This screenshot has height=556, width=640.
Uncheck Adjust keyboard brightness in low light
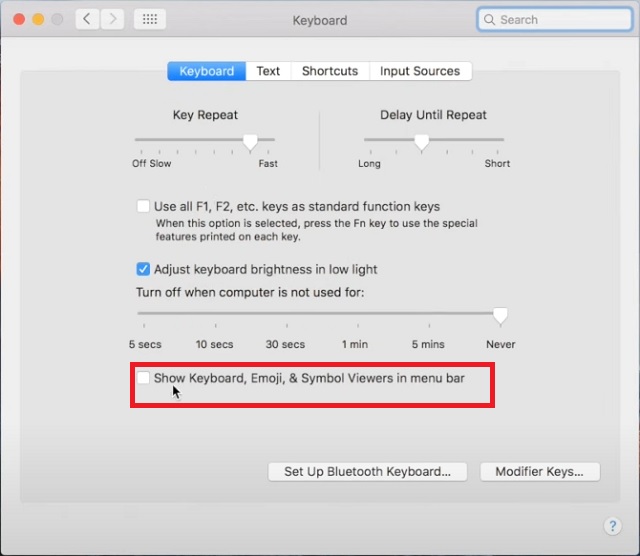pos(143,269)
